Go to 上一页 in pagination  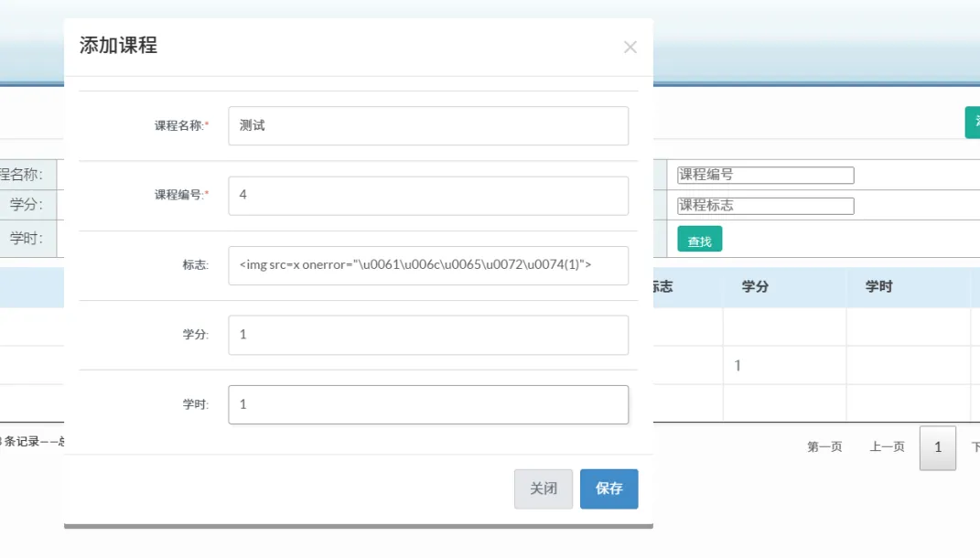pyautogui.click(x=887, y=446)
